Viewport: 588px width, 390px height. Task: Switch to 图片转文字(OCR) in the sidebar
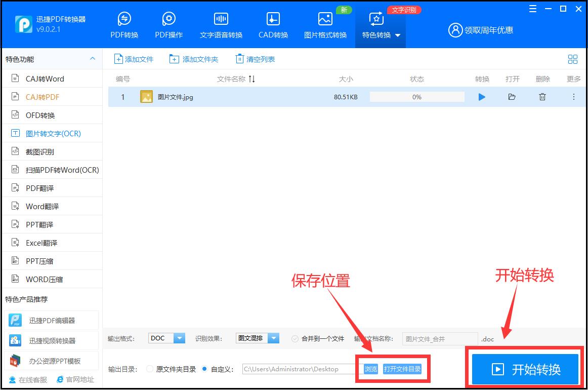click(x=45, y=133)
